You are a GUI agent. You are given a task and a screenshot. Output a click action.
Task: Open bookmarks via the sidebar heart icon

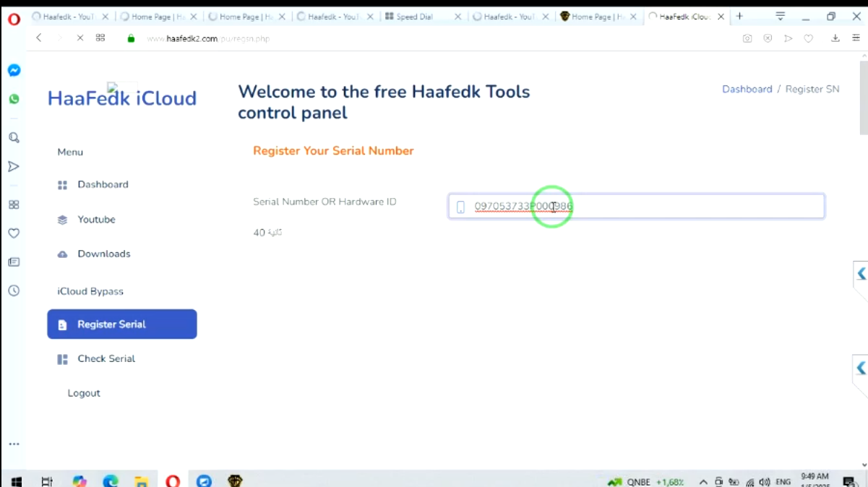point(14,233)
